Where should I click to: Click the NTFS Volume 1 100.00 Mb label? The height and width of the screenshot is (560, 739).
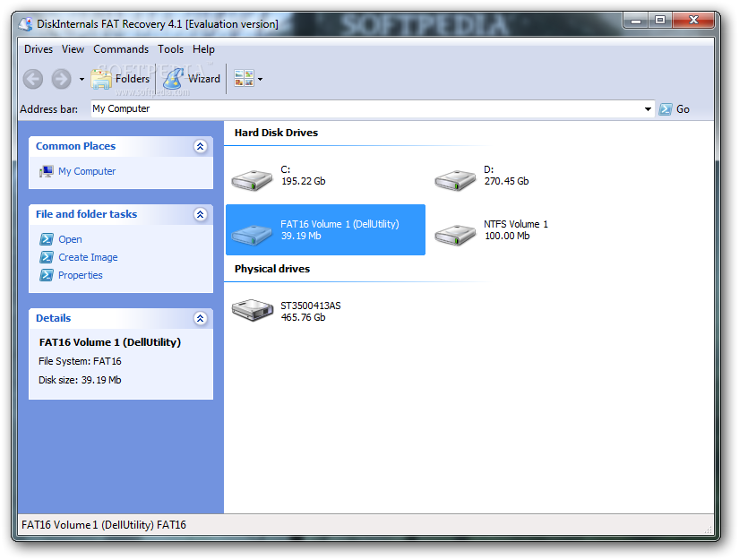(x=516, y=230)
